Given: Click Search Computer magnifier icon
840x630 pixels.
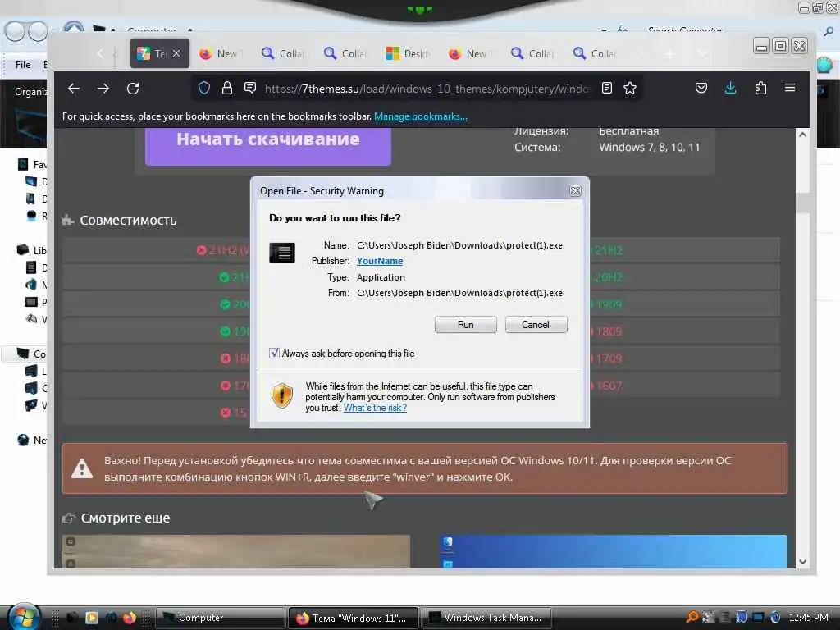Looking at the screenshot, I should (829, 31).
